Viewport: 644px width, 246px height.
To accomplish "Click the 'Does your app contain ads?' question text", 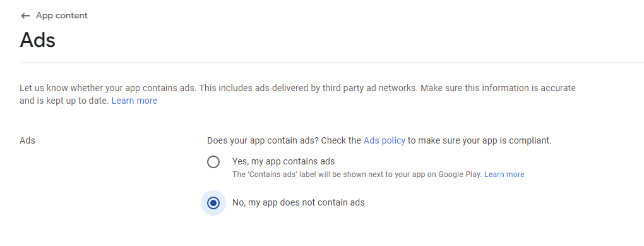I will 263,140.
